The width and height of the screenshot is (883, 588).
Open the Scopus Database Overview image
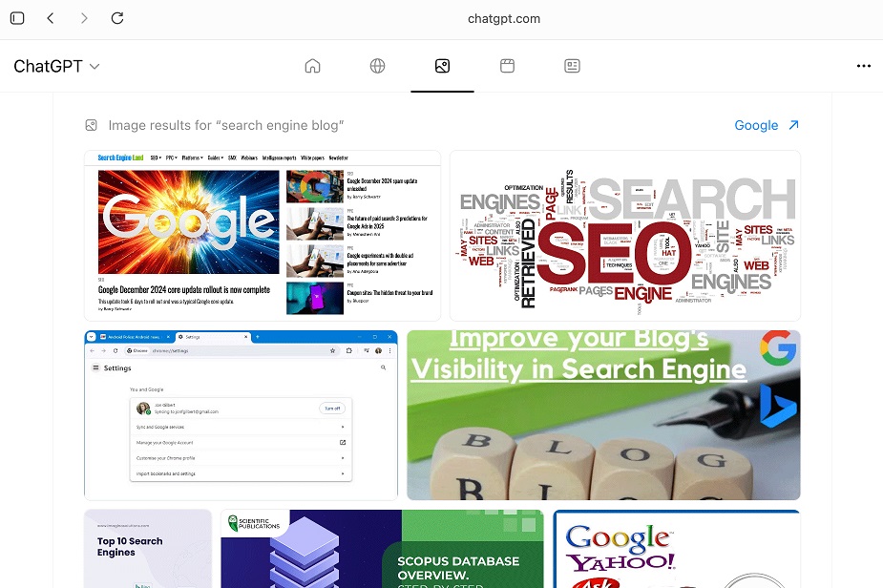pos(382,549)
